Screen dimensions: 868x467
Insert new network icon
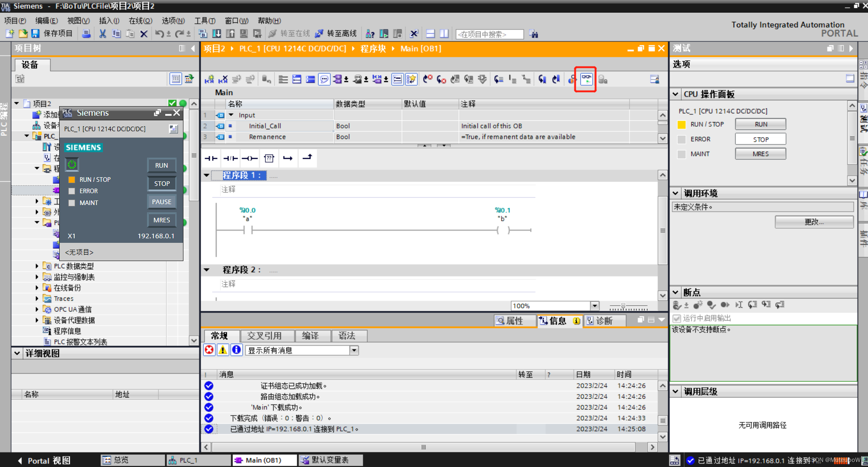coord(209,79)
